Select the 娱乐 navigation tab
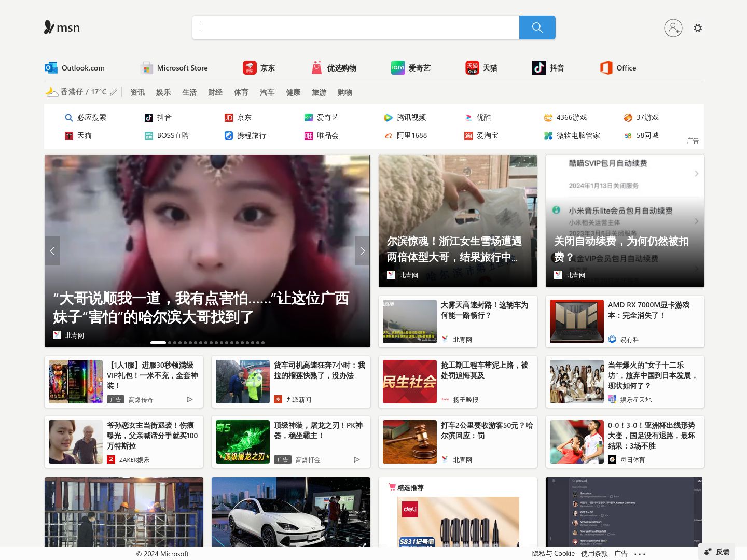 [x=163, y=92]
